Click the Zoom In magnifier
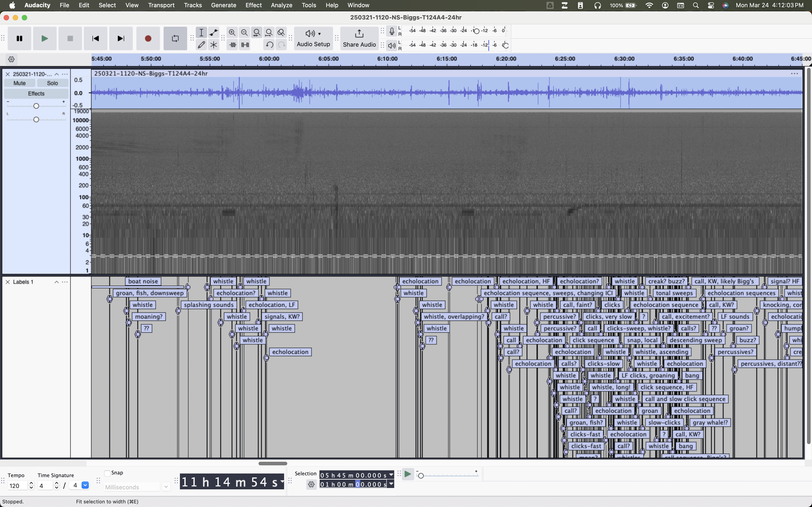Image resolution: width=812 pixels, height=507 pixels. (x=232, y=33)
